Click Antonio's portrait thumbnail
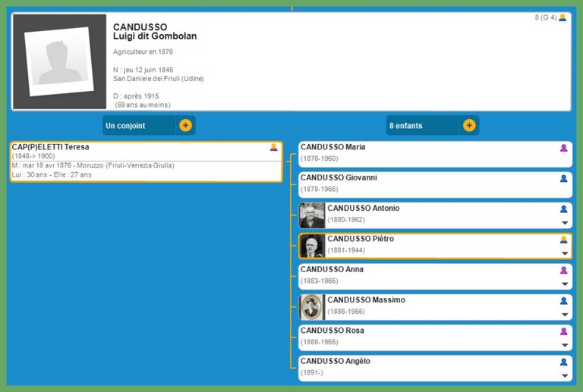 [x=311, y=215]
